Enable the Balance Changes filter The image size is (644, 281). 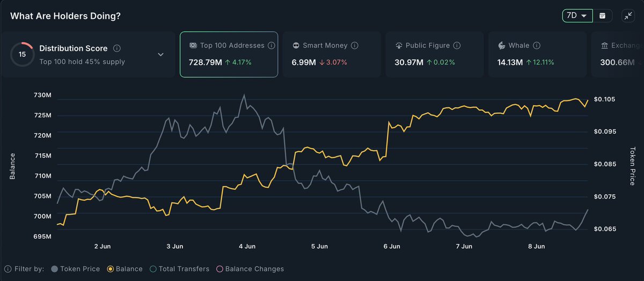click(x=250, y=269)
